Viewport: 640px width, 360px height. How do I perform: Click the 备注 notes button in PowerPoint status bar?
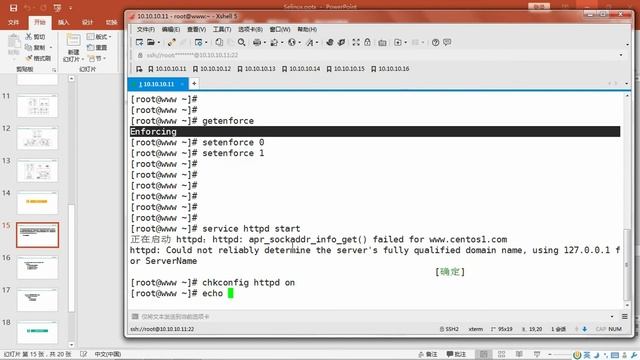pyautogui.click(x=428, y=354)
